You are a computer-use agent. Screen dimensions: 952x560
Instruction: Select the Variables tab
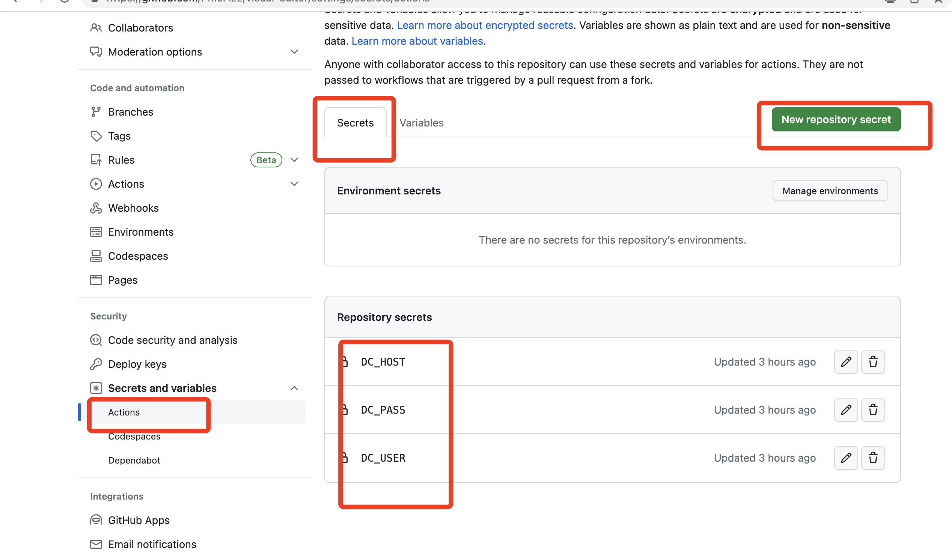(421, 122)
